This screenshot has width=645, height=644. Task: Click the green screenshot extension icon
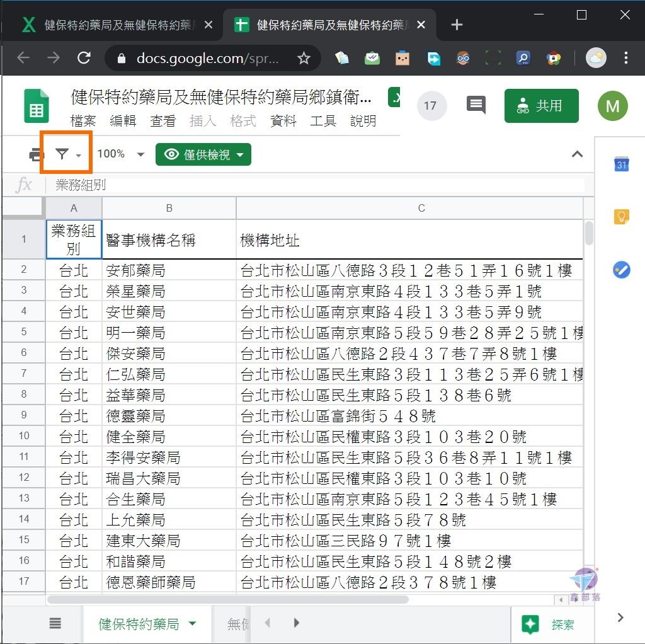coord(493,58)
